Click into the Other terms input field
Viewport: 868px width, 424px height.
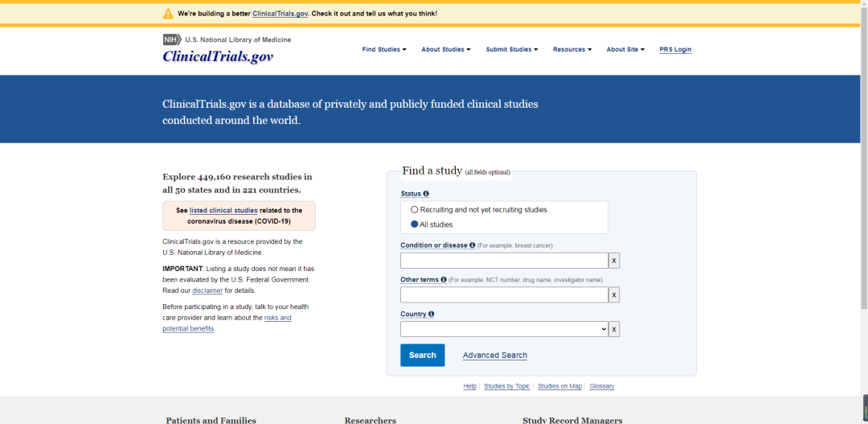[504, 294]
